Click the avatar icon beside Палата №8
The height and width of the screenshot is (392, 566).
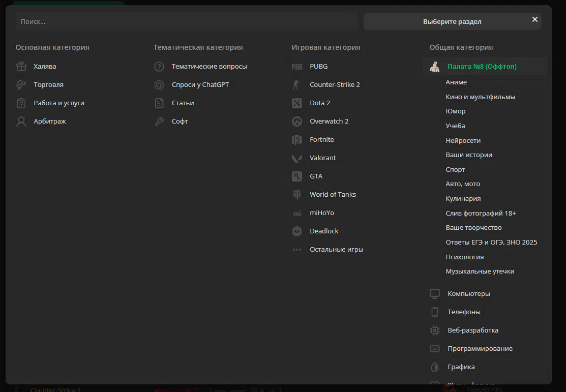(435, 67)
